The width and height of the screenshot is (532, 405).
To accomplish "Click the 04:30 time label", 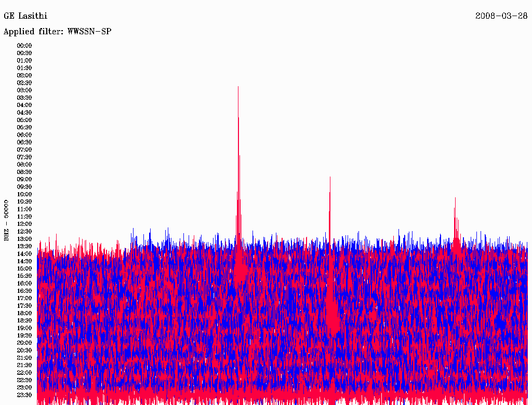I will (x=24, y=113).
